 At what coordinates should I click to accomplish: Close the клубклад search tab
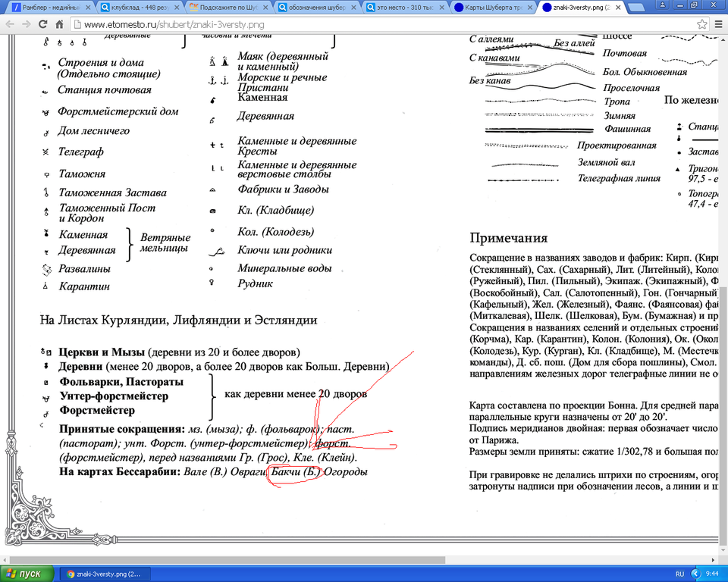tap(177, 8)
